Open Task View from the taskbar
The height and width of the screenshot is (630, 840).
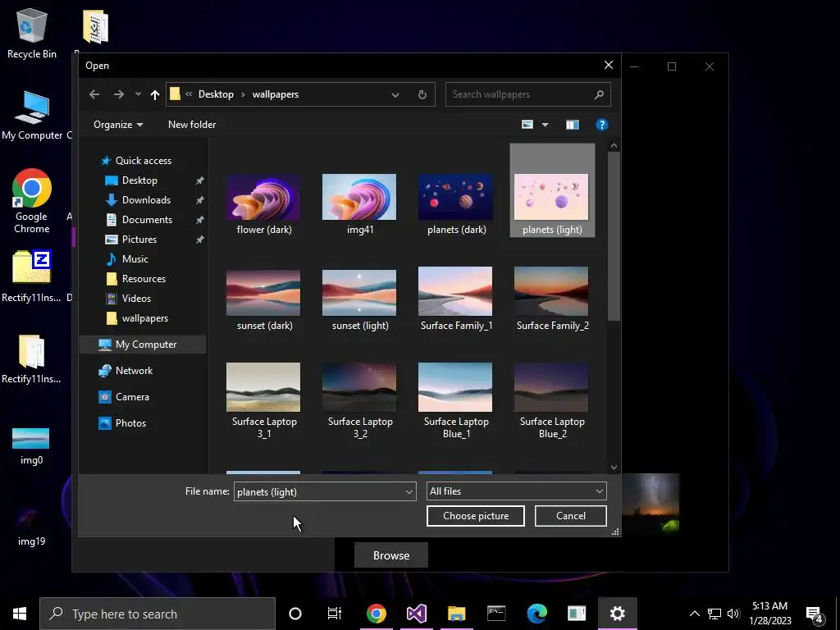[x=335, y=614]
